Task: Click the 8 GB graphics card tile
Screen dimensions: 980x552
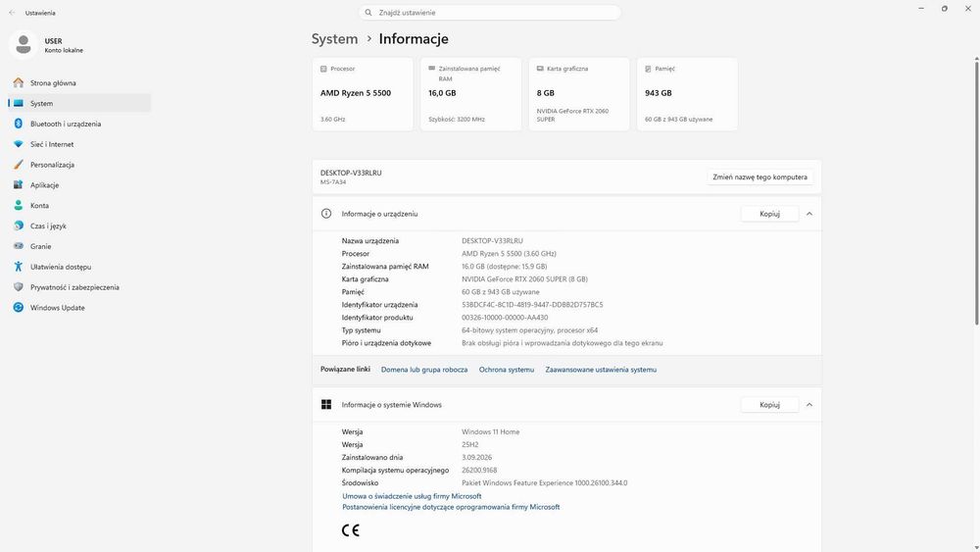Action: (x=579, y=94)
